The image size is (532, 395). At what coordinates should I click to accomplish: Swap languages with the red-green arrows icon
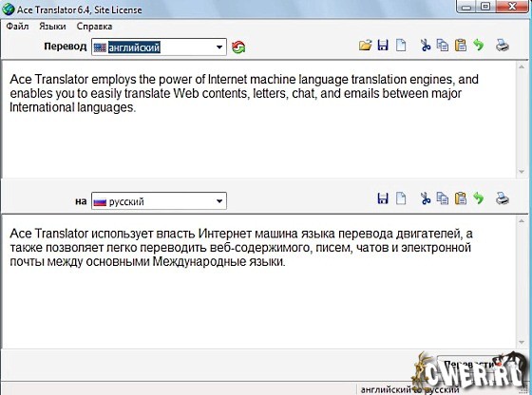pyautogui.click(x=238, y=47)
